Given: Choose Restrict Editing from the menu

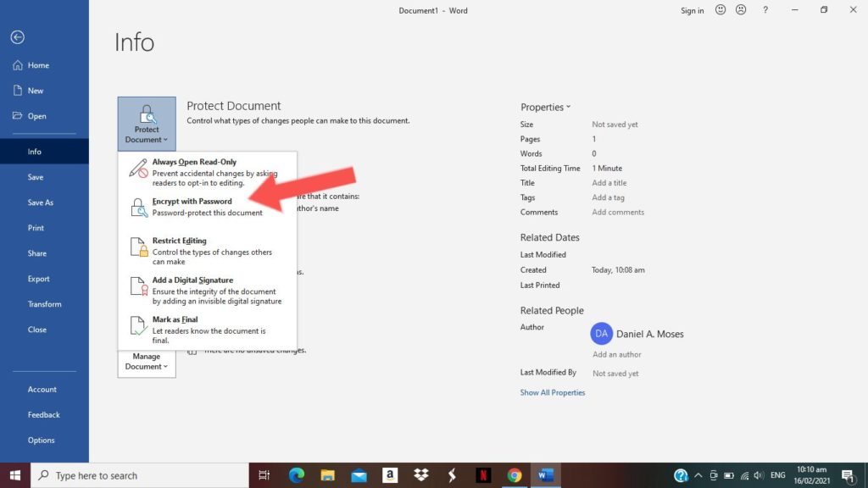Looking at the screenshot, I should (208, 251).
